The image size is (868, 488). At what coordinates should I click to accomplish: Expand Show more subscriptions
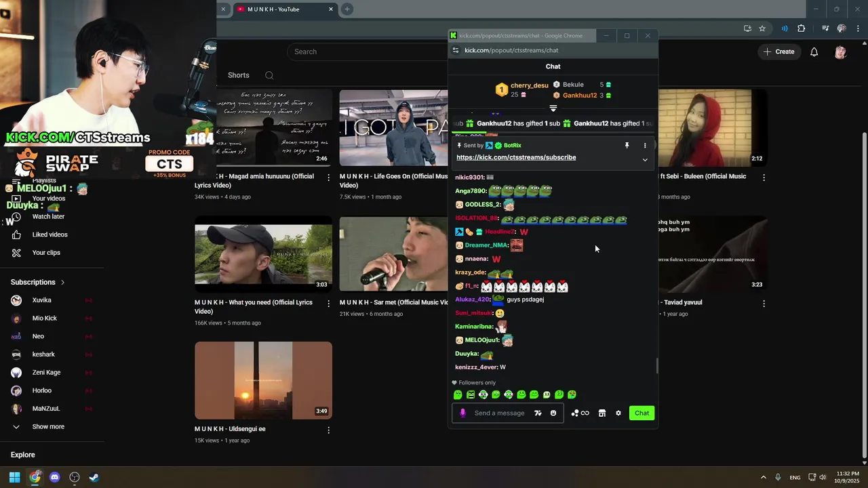48,427
